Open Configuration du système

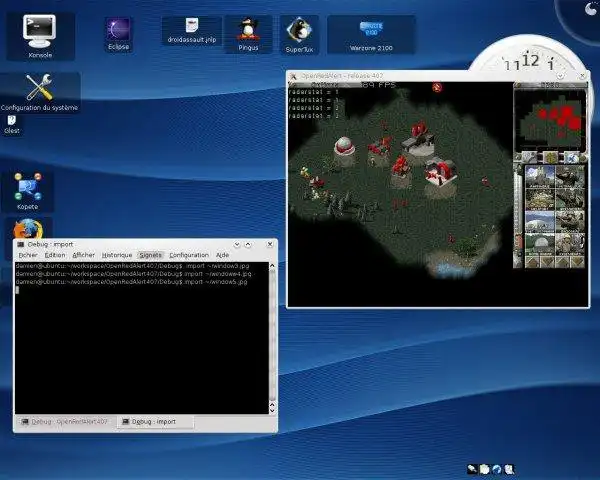(x=39, y=93)
